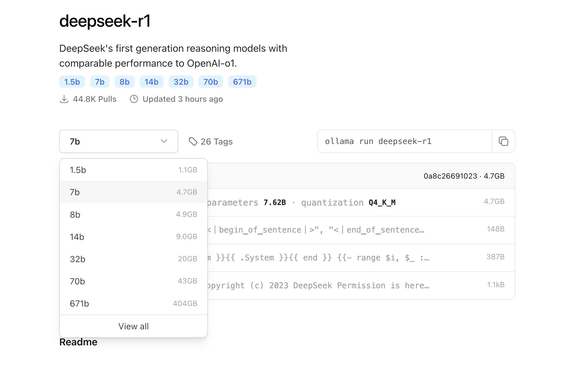
Task: Click the chevron arrow in model selector
Action: point(164,141)
